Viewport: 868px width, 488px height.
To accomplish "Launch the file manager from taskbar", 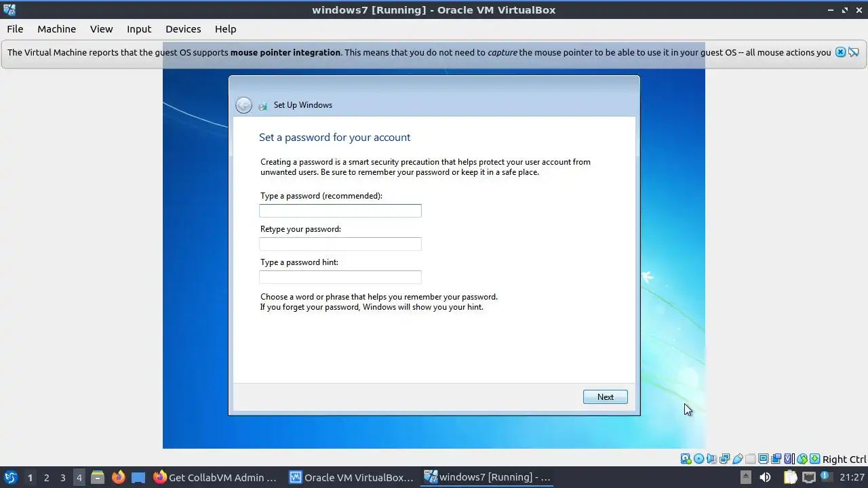I will point(98,477).
